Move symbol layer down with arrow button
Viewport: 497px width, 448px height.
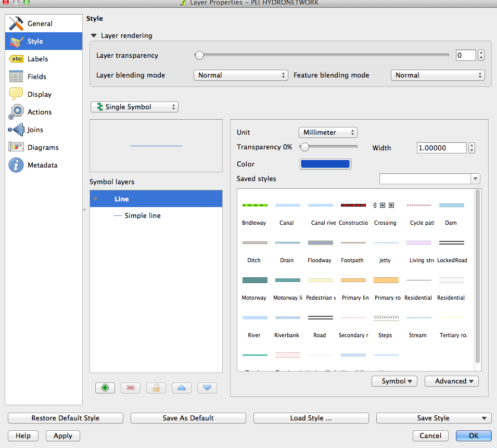(207, 388)
